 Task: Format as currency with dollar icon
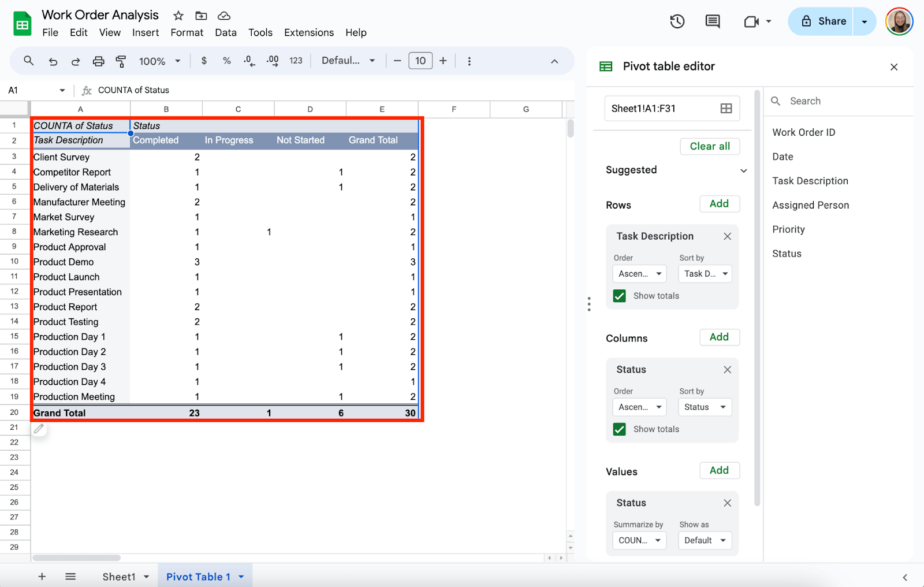pos(204,61)
